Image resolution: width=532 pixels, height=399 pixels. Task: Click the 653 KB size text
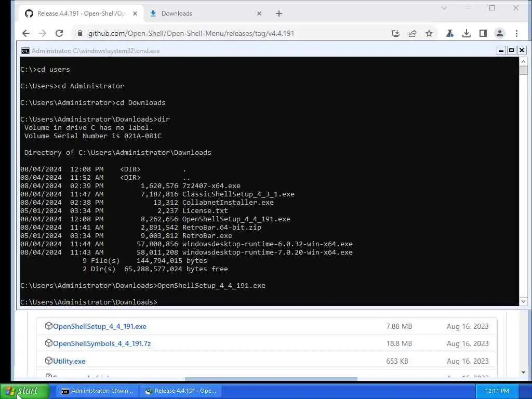click(397, 362)
